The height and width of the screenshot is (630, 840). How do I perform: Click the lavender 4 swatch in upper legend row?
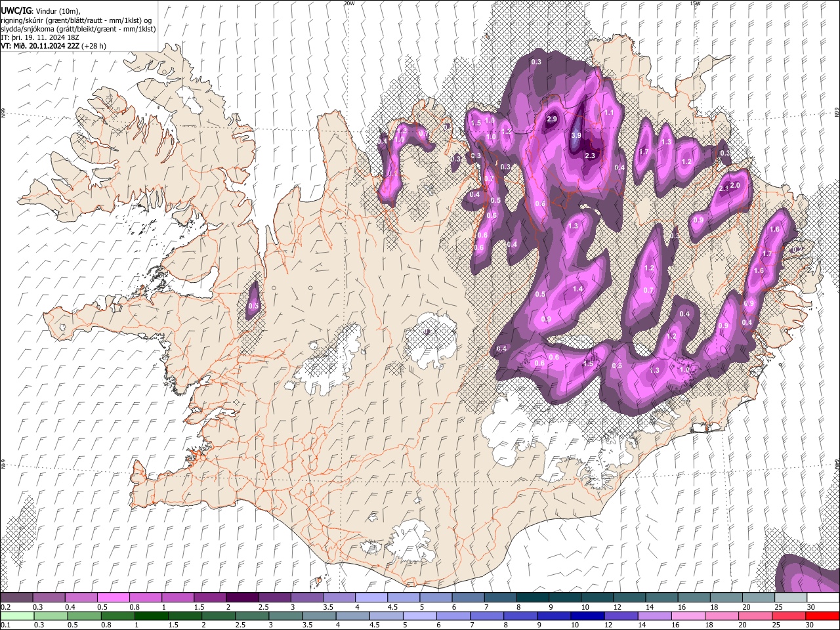[371, 597]
